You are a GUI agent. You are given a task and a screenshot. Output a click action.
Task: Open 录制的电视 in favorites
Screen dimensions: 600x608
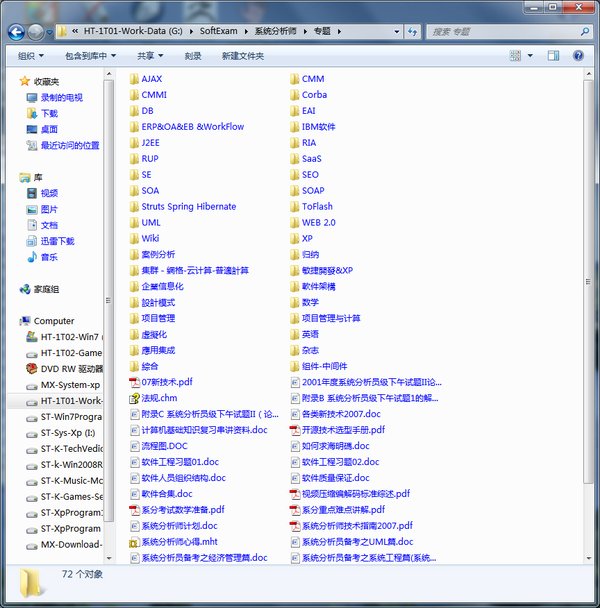(55, 97)
